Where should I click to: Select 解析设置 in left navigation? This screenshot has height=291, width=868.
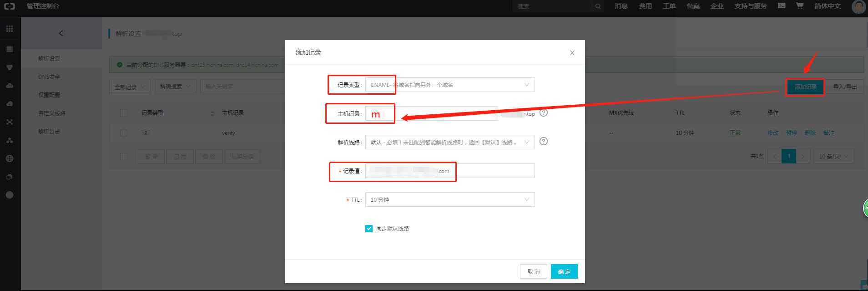pyautogui.click(x=49, y=58)
